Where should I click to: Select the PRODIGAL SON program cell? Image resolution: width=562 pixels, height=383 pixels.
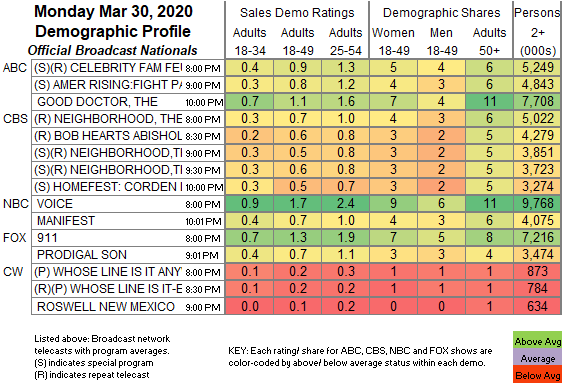tap(128, 255)
